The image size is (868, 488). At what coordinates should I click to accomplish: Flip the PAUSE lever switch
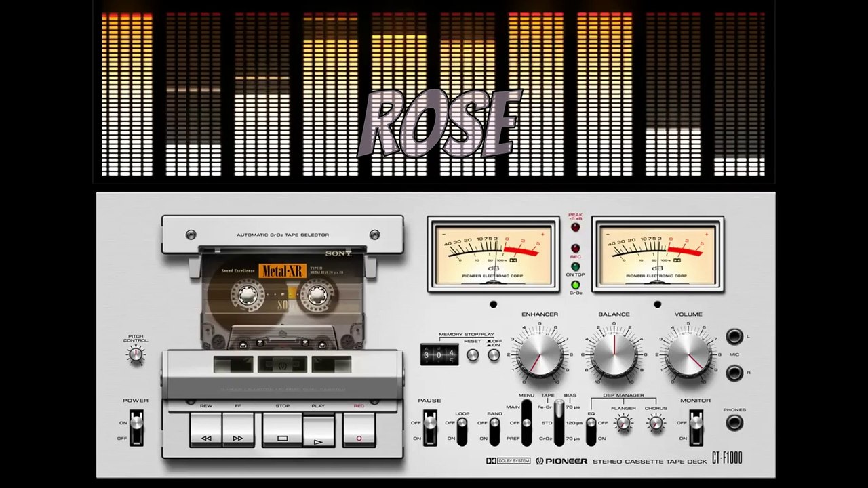click(x=430, y=428)
